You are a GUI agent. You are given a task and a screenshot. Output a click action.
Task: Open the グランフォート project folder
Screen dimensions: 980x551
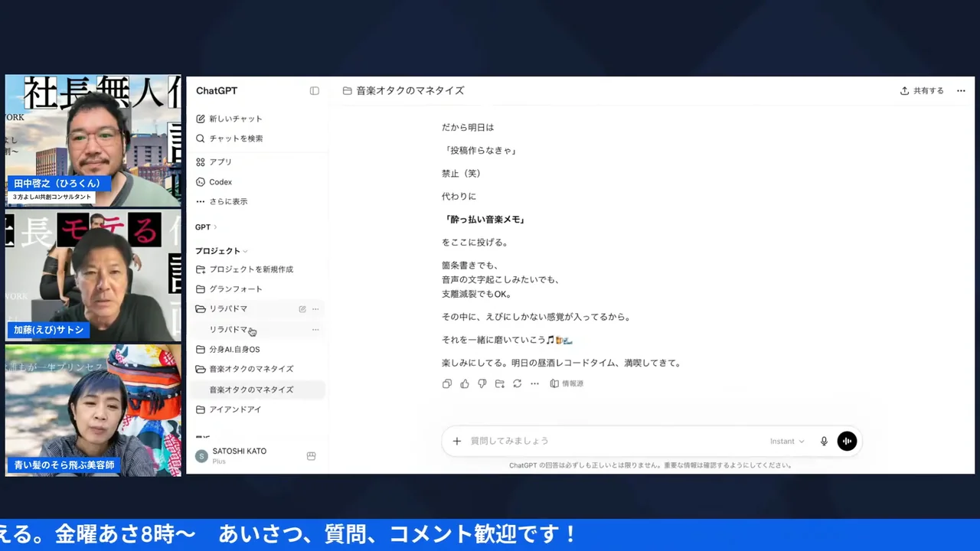[x=229, y=289]
